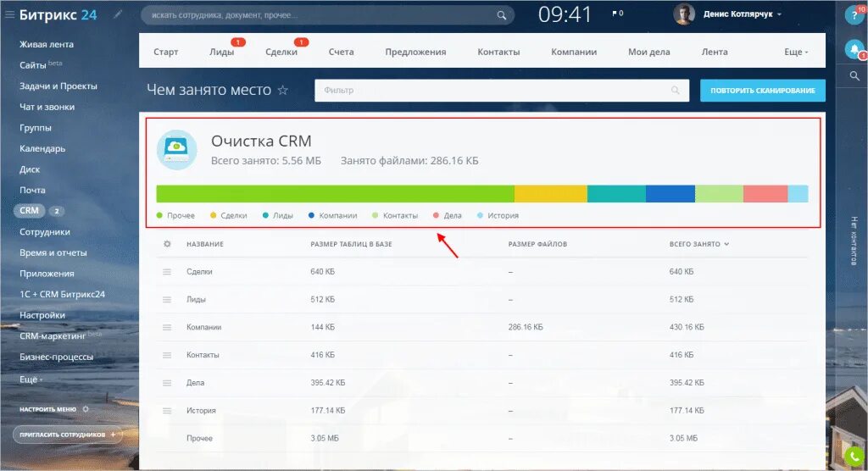Screen dimensions: 868x471
Task: Open Приложения in the sidebar
Action: pos(47,274)
